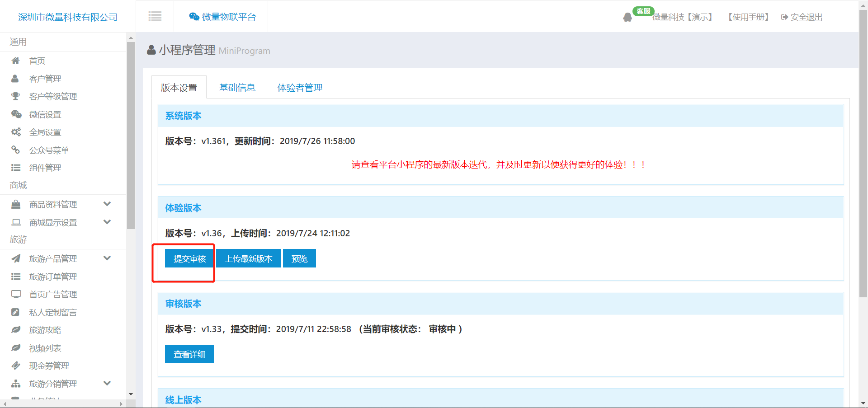Click the edit icon for 私人定制留言
The image size is (868, 408).
coord(15,312)
